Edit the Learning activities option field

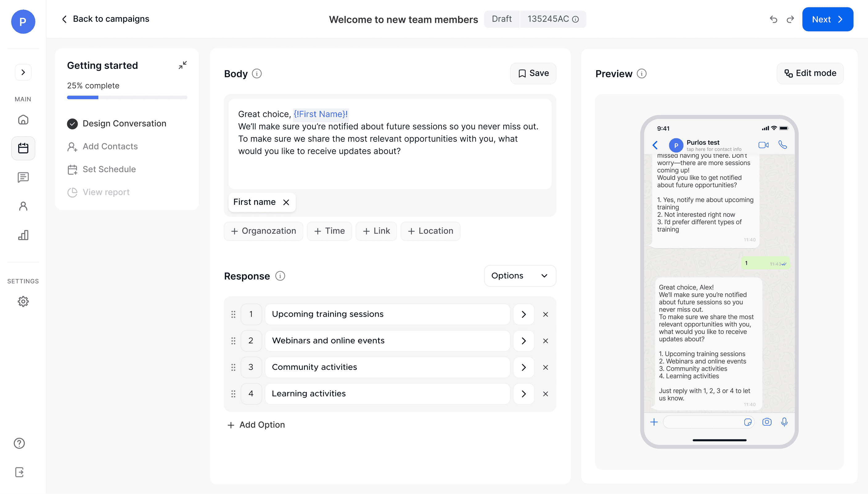(387, 394)
